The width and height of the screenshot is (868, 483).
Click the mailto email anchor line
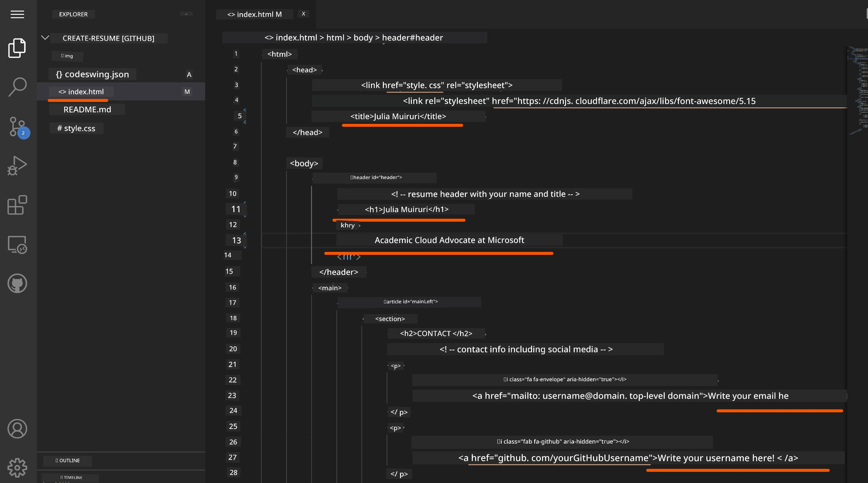click(x=630, y=396)
